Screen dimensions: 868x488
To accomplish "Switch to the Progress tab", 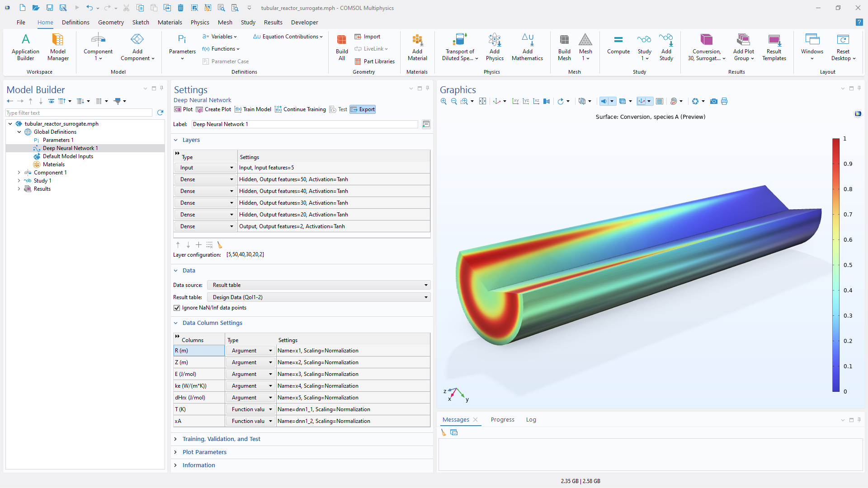I will [x=502, y=419].
